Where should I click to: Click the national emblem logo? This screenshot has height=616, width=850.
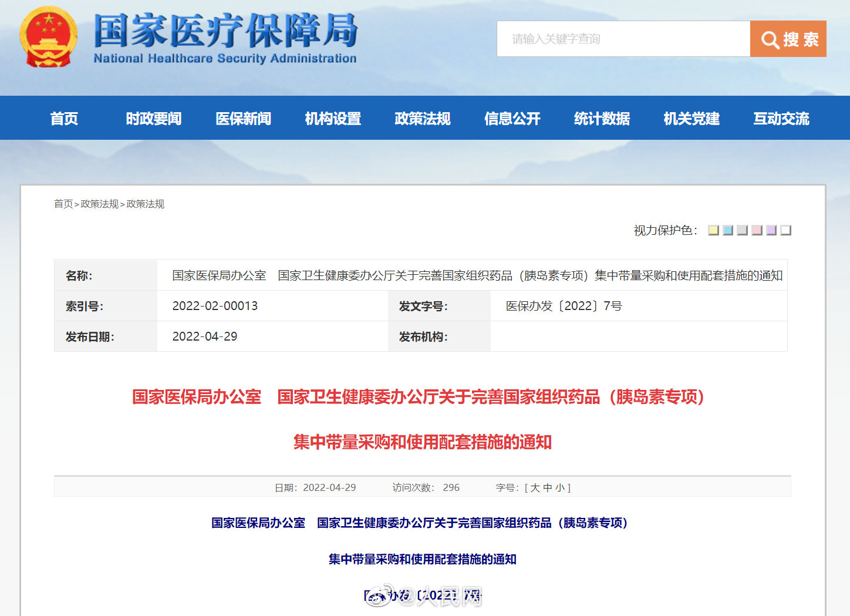(x=49, y=37)
